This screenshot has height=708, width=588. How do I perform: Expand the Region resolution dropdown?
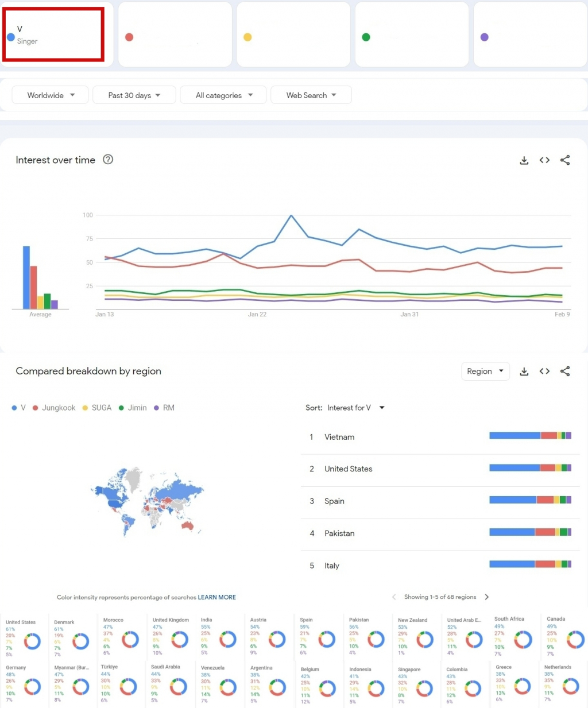point(485,372)
